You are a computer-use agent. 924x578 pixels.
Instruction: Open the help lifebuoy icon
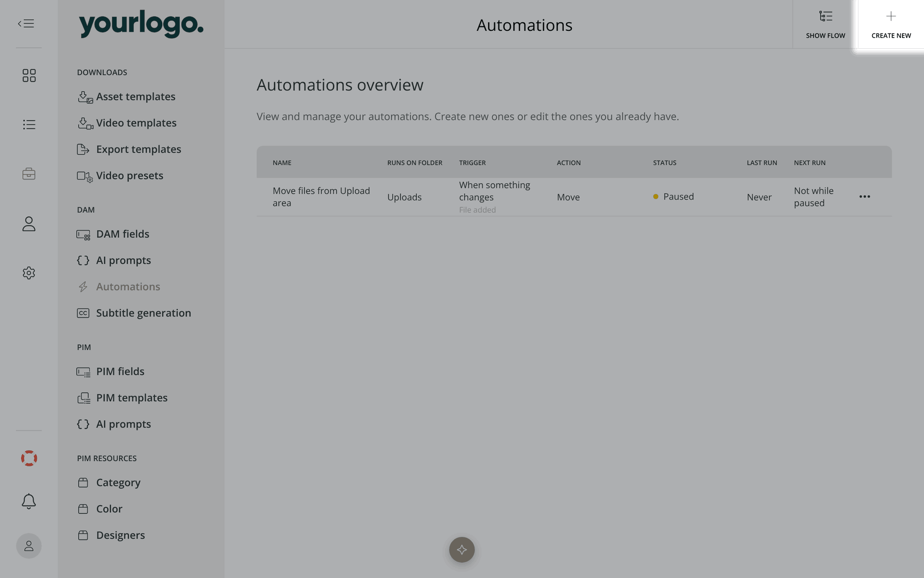click(x=29, y=458)
